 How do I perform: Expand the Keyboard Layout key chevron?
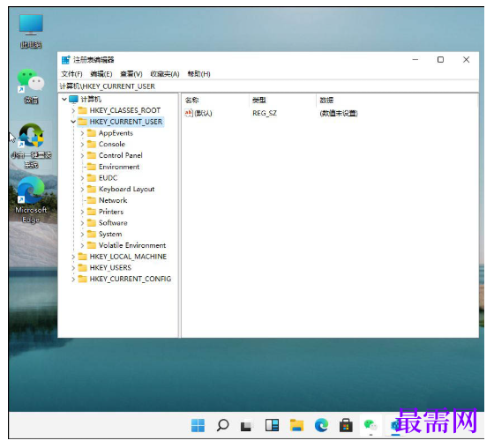point(82,190)
